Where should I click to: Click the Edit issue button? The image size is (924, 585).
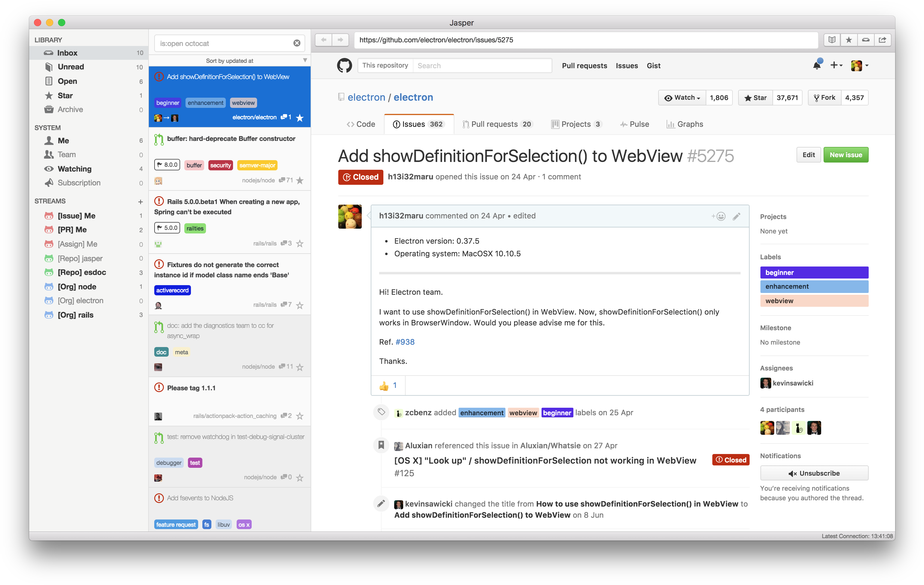point(809,155)
